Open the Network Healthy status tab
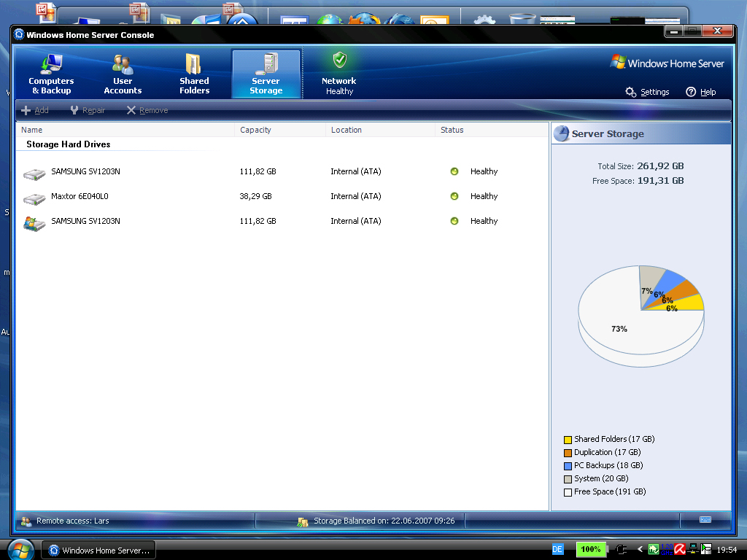This screenshot has width=747, height=560. pyautogui.click(x=339, y=74)
